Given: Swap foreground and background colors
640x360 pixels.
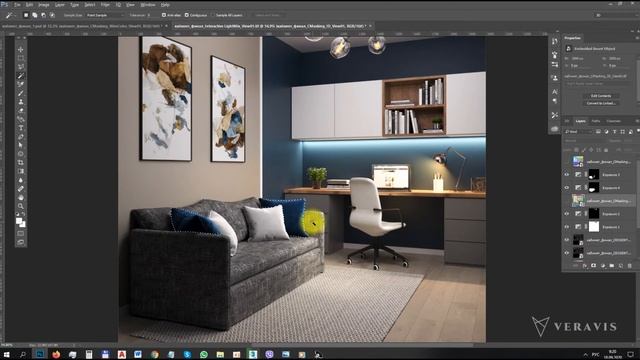Looking at the screenshot, I should (23, 214).
